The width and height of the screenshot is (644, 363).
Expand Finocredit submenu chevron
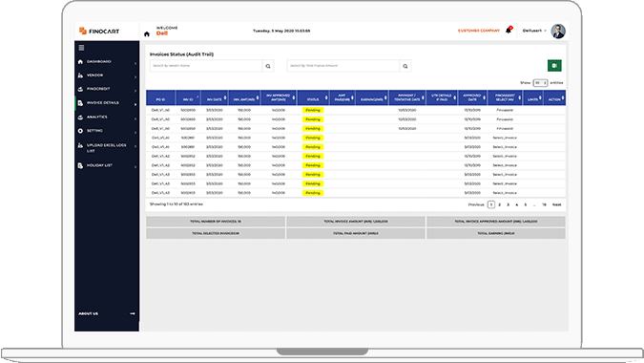tap(135, 91)
